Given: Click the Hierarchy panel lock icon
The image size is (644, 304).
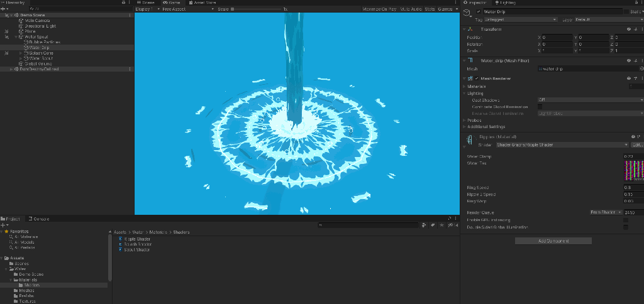Looking at the screenshot, I should point(122,3).
